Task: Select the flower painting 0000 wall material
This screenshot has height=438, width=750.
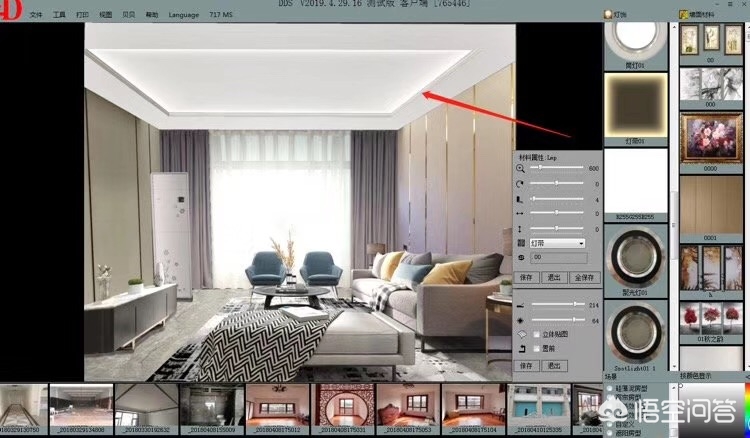Action: [x=711, y=140]
